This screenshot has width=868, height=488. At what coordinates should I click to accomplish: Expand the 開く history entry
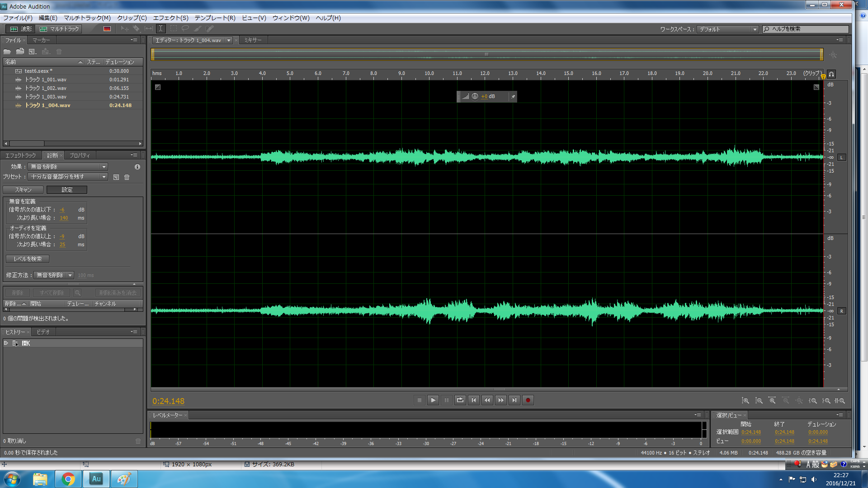(x=6, y=343)
